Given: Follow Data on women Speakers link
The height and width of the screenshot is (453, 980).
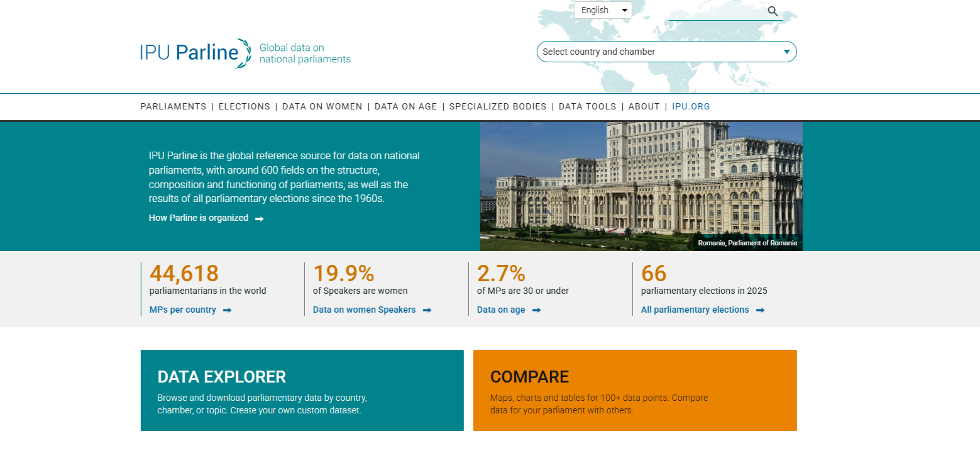Looking at the screenshot, I should pos(364,310).
